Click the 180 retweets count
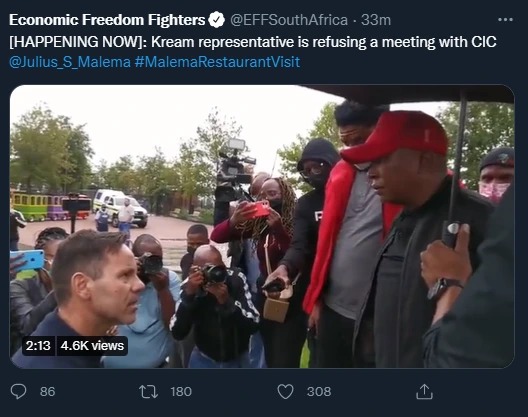528x417 pixels. [x=181, y=392]
